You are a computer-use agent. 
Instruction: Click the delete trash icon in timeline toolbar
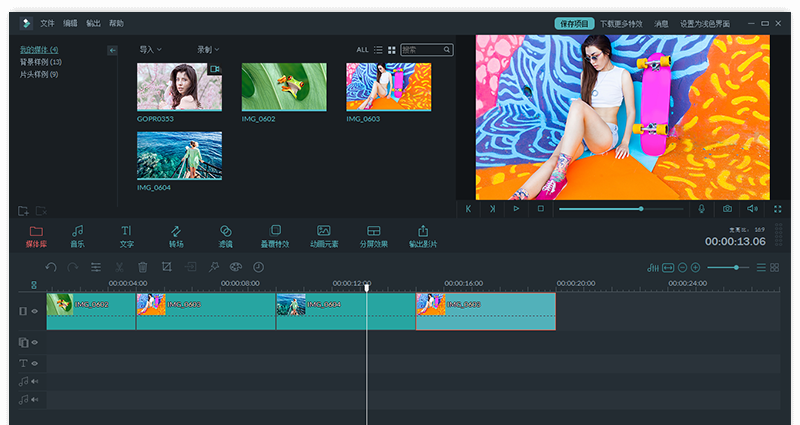tap(143, 267)
